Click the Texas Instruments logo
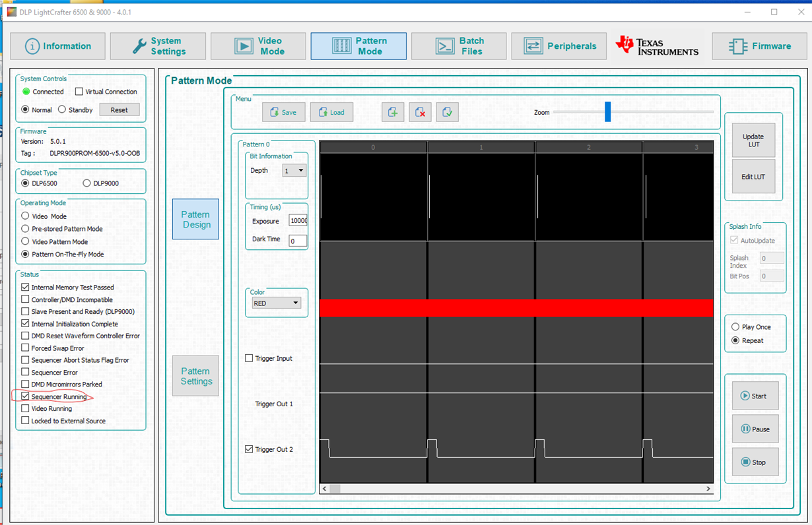Screen dimensions: 812x525 pyautogui.click(x=657, y=46)
